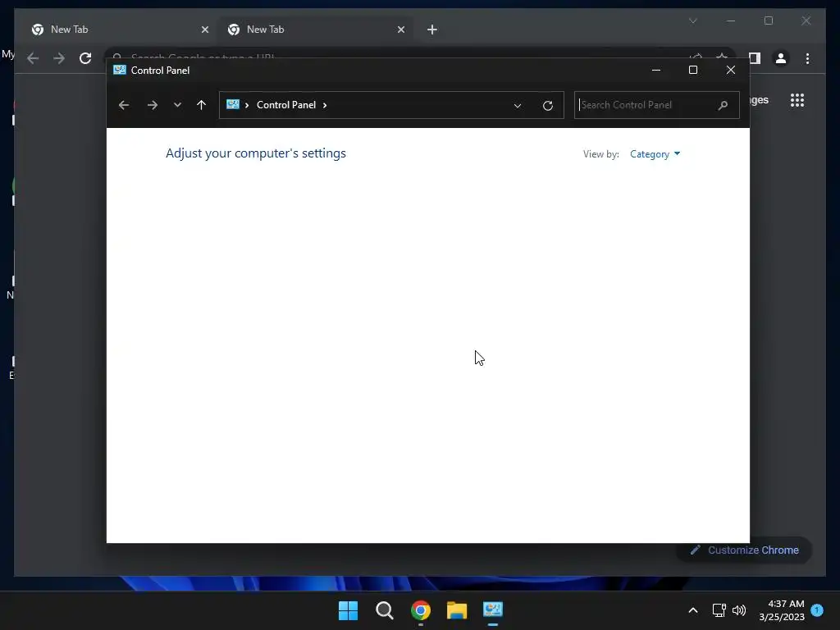Maximize the Control Panel window
This screenshot has height=630, width=840.
(x=692, y=71)
